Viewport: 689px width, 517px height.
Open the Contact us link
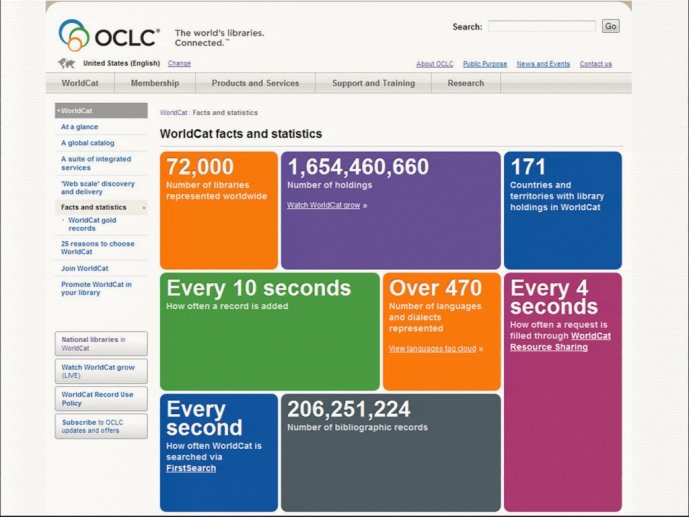coord(595,64)
